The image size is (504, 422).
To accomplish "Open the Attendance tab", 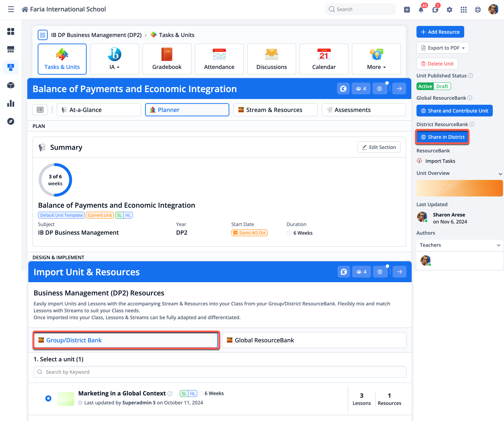I will click(x=219, y=59).
